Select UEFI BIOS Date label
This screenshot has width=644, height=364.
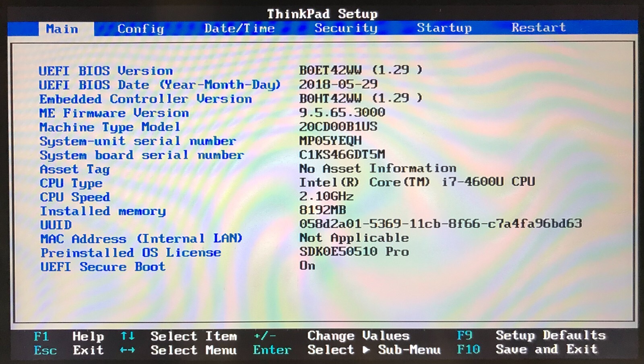point(159,85)
